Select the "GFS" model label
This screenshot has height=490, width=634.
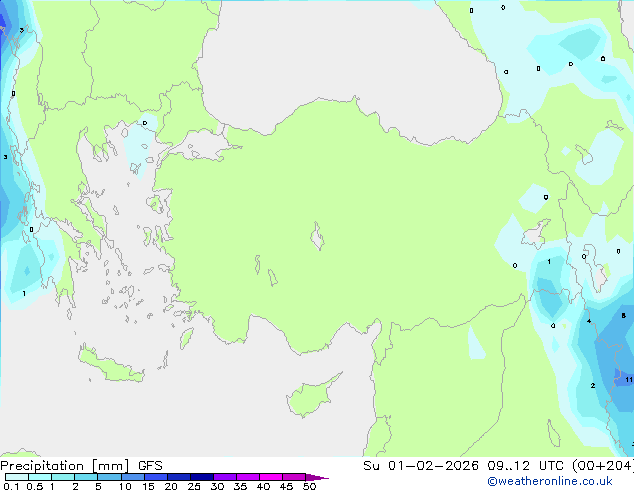click(x=150, y=466)
